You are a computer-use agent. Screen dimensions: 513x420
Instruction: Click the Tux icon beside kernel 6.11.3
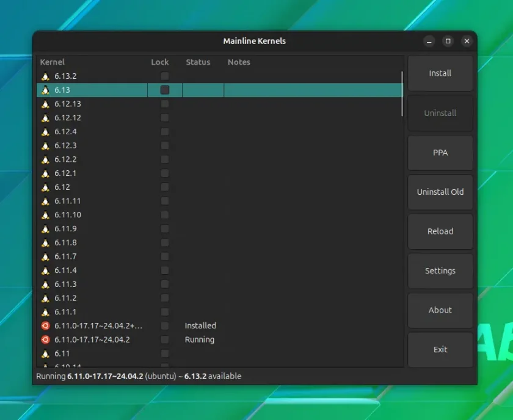click(x=45, y=284)
